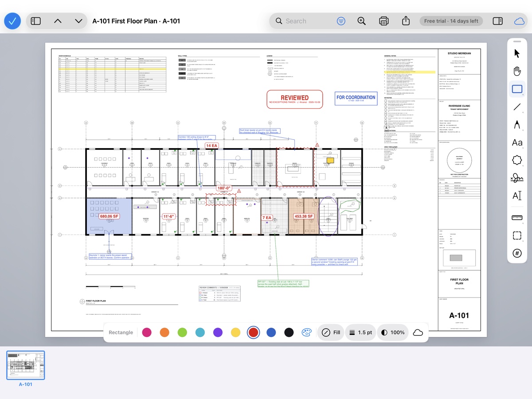Select the text cursor selection tool
The width and height of the screenshot is (532, 399).
[x=517, y=196]
